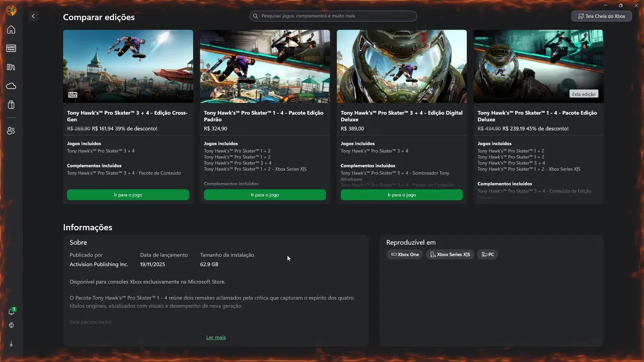Screen dimensions: 644x362
Task: Switch to Tela Cheia do Xbox
Action: [x=601, y=16]
